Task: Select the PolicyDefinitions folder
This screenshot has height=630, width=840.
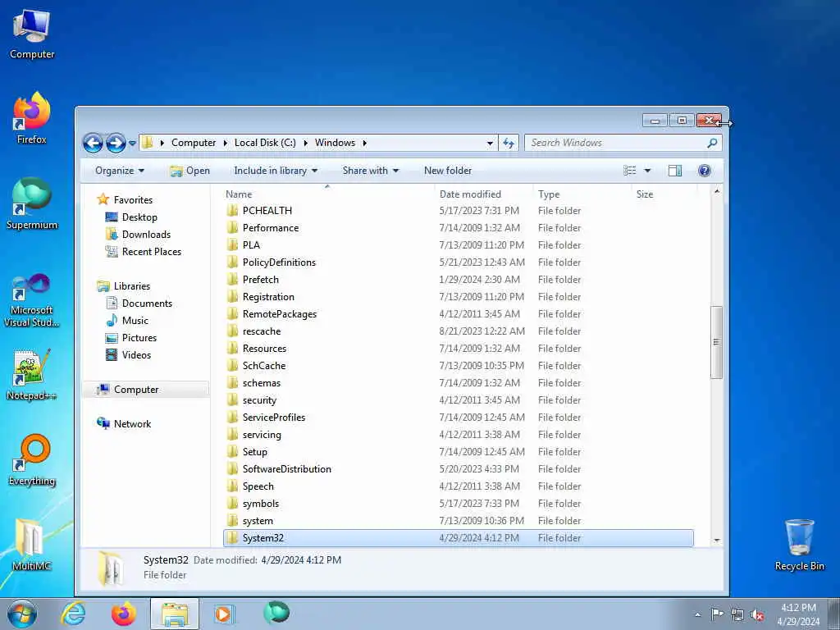Action: (x=458, y=262)
